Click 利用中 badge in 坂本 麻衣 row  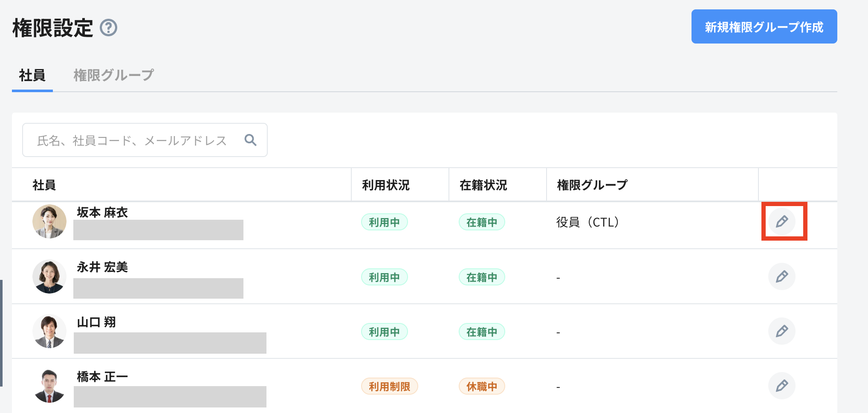pos(385,222)
